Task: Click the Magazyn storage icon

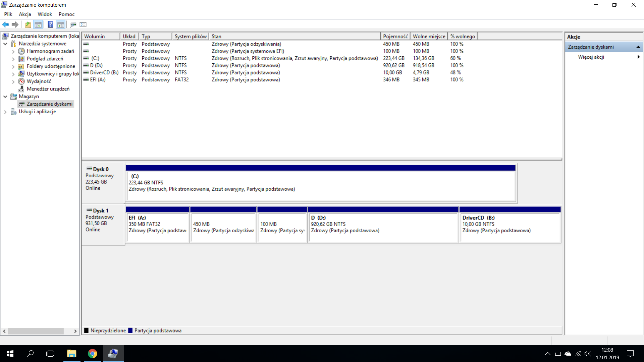Action: pos(13,96)
